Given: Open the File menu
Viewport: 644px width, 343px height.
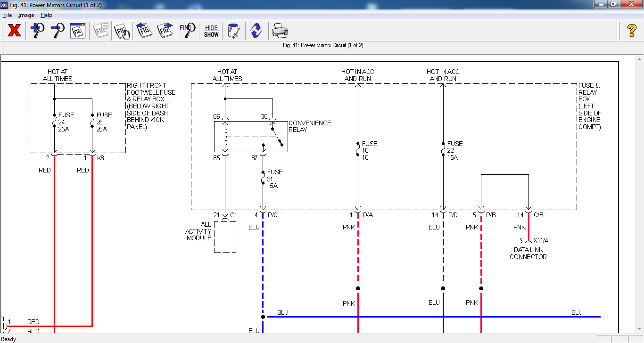Looking at the screenshot, I should 8,15.
